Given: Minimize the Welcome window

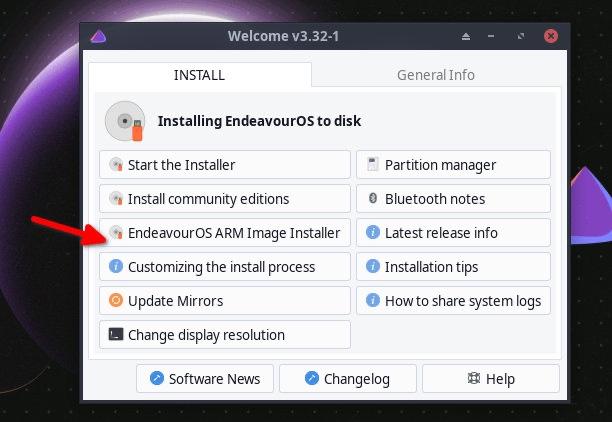Looking at the screenshot, I should coord(492,37).
